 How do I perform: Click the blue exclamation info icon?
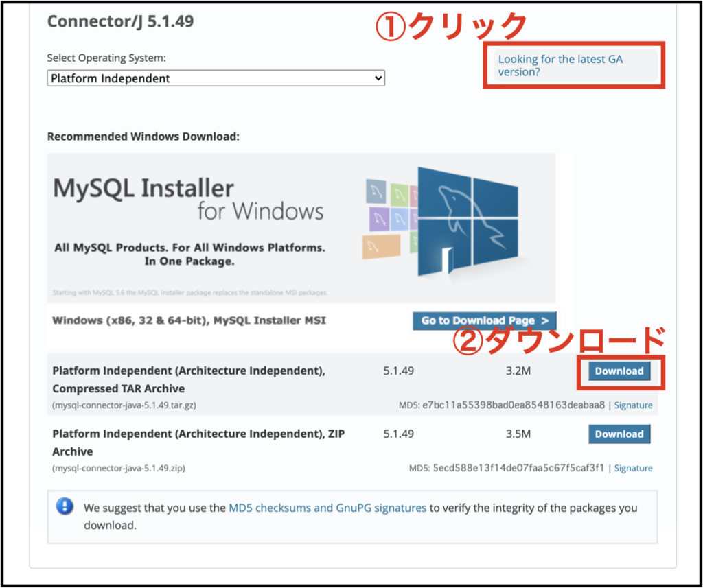(x=65, y=507)
